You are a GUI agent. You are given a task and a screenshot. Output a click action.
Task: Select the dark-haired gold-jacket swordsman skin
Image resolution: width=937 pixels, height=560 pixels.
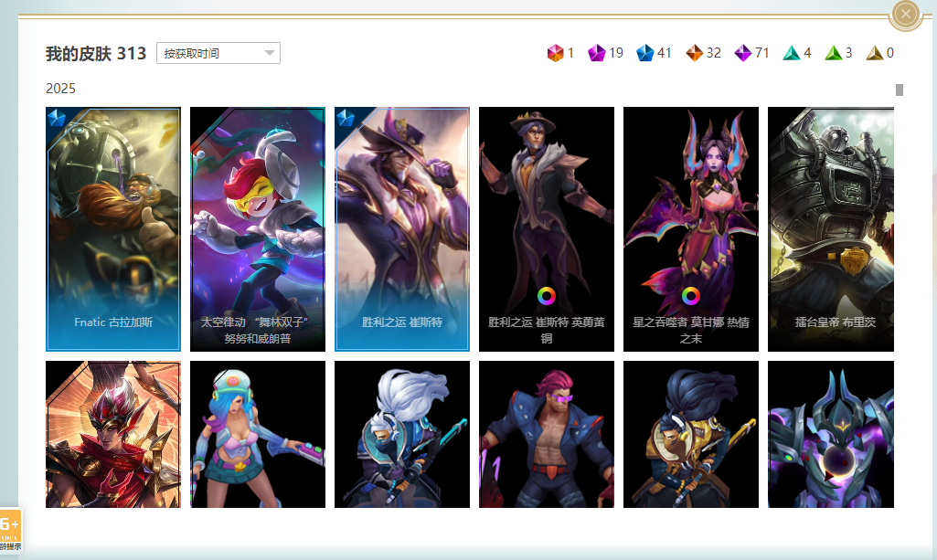[691, 434]
